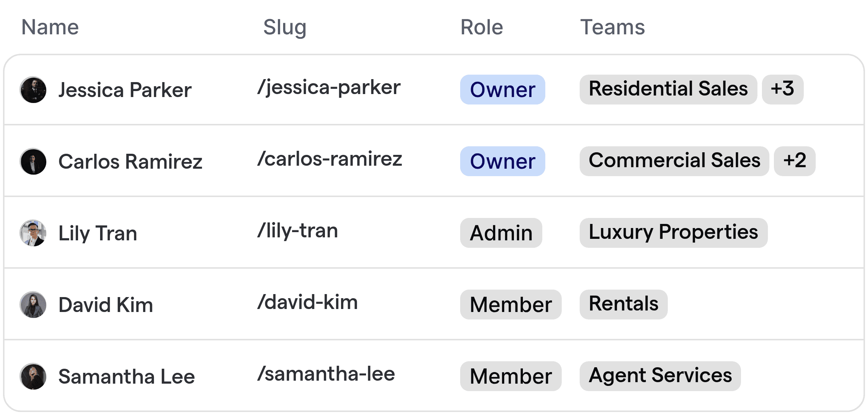Viewport: 868px width, 415px height.
Task: Select the Admin badge for Lily Tran
Action: click(x=500, y=233)
